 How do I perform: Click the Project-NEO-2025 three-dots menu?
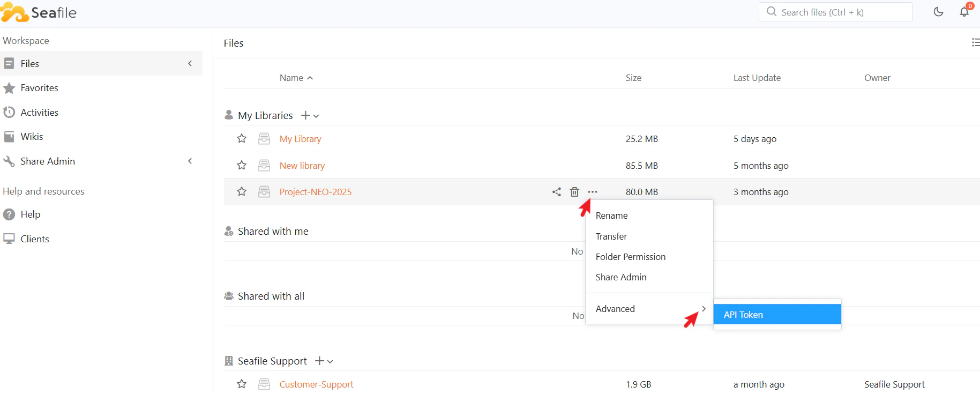coord(593,192)
